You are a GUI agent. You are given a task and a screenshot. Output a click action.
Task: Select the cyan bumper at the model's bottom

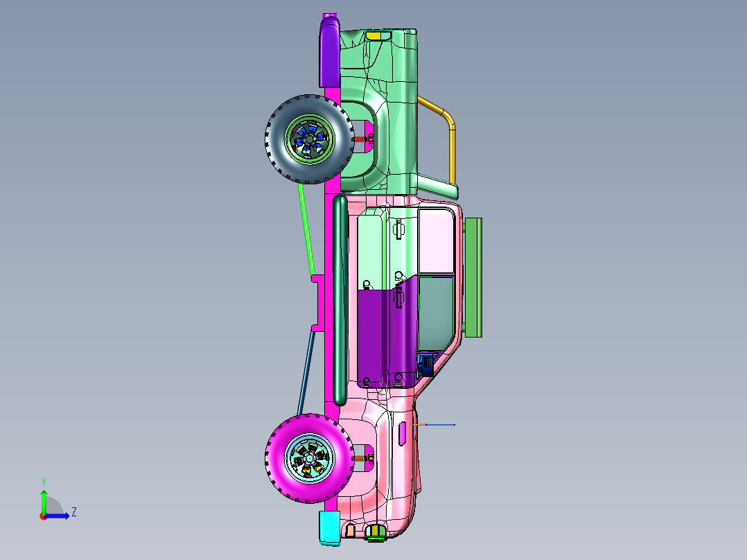point(330,528)
